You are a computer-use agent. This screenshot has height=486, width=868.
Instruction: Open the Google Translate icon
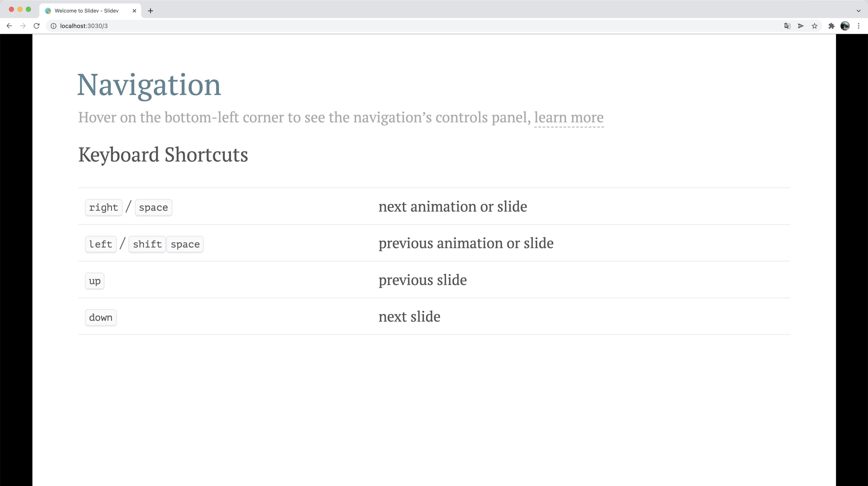pyautogui.click(x=787, y=26)
